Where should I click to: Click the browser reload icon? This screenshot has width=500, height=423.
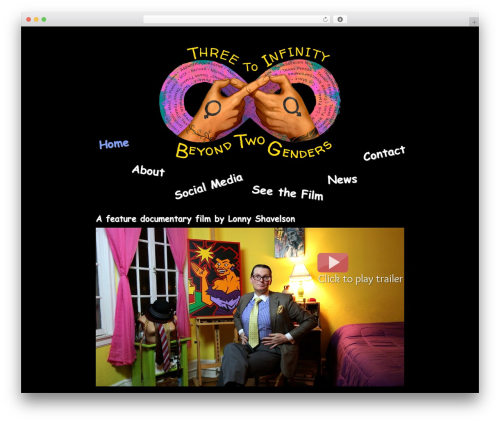[326, 19]
